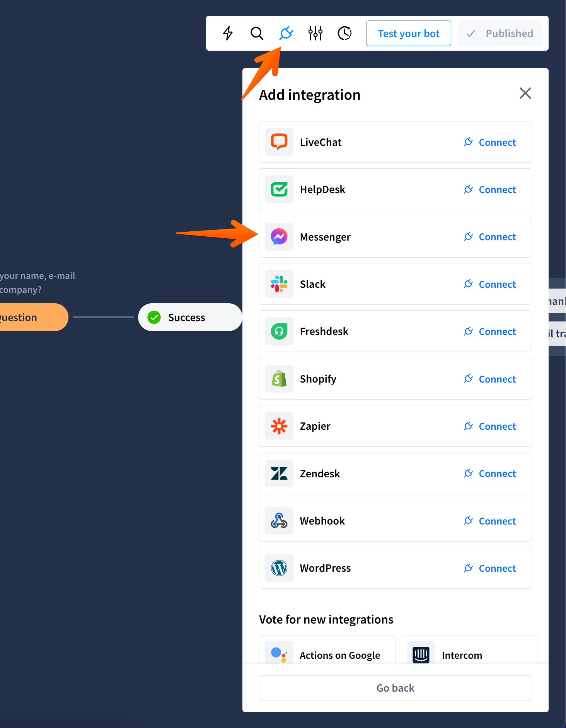
Task: Select the integrations plug icon in toolbar
Action: (x=286, y=33)
